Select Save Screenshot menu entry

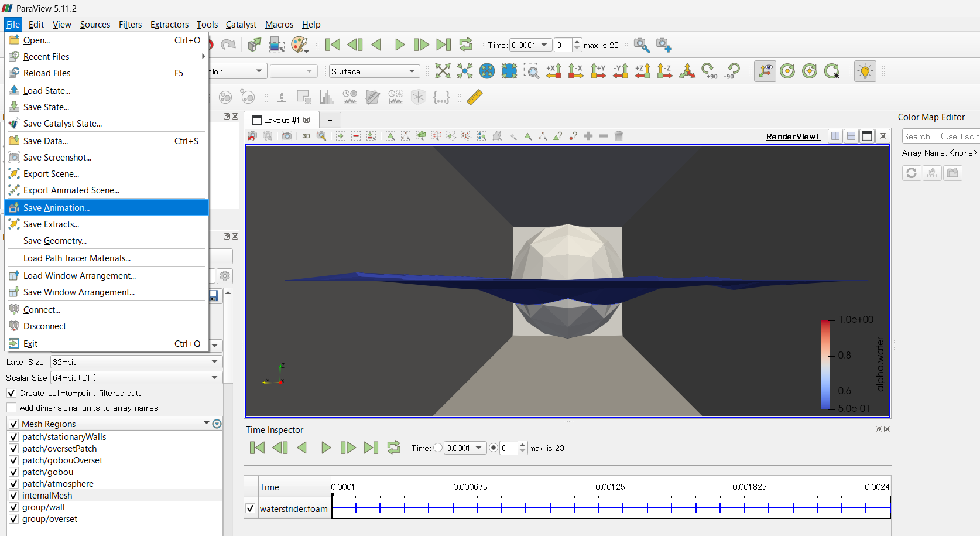(57, 158)
